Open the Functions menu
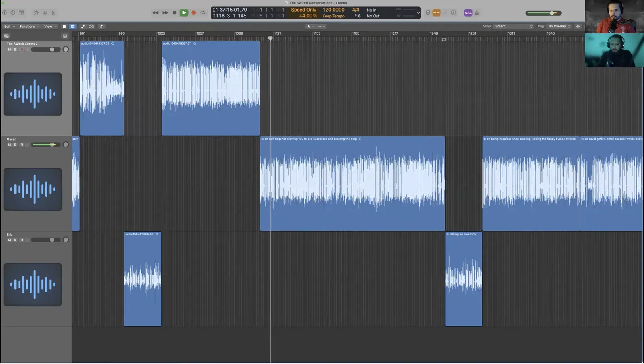 pos(29,27)
